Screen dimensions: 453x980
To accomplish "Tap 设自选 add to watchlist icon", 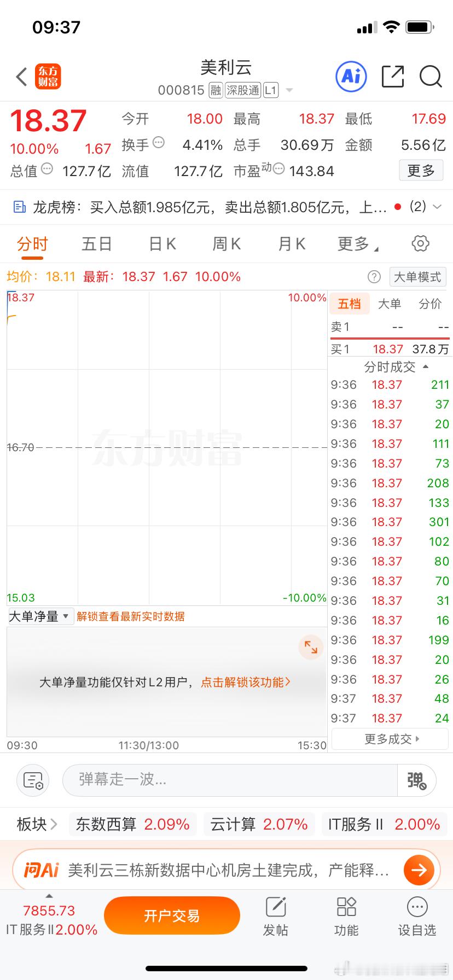I will [417, 907].
